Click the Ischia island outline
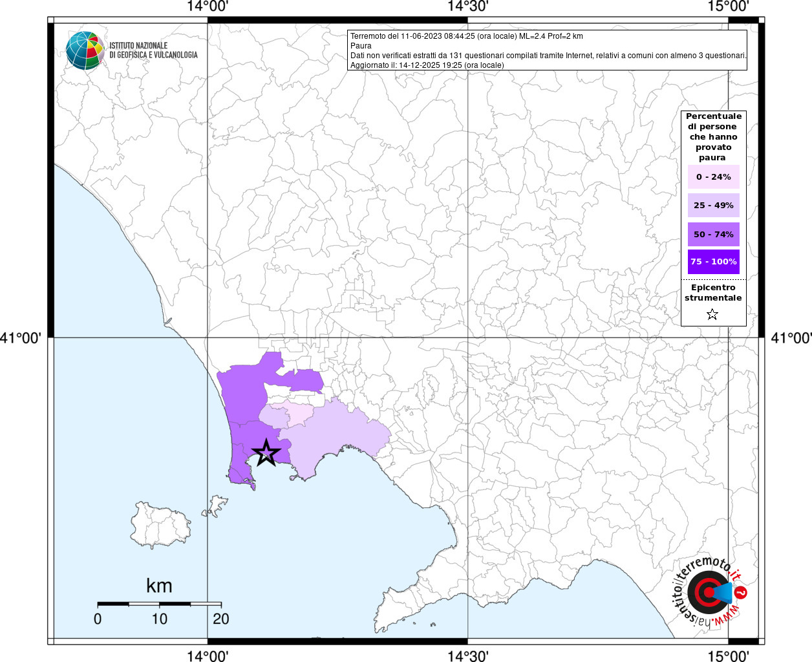The width and height of the screenshot is (812, 662). click(x=160, y=525)
